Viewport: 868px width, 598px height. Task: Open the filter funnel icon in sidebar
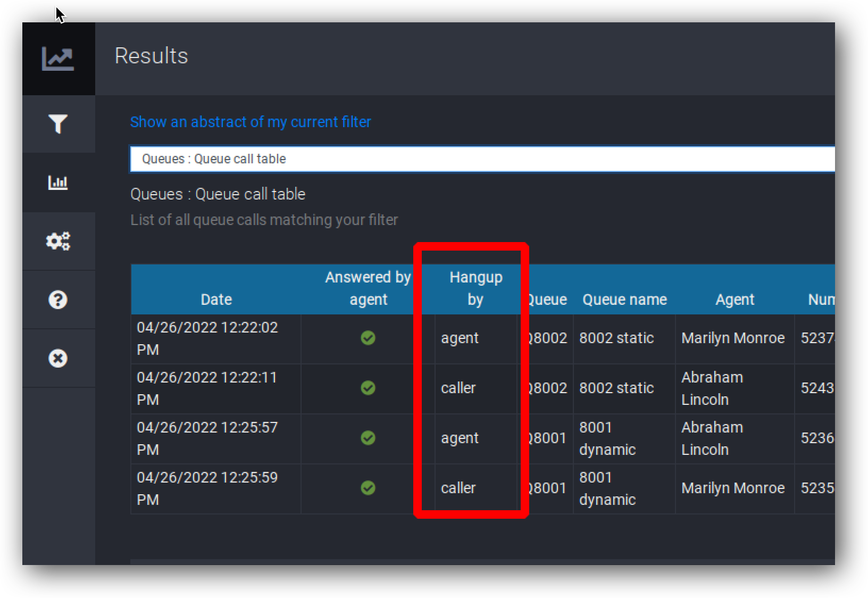tap(58, 124)
